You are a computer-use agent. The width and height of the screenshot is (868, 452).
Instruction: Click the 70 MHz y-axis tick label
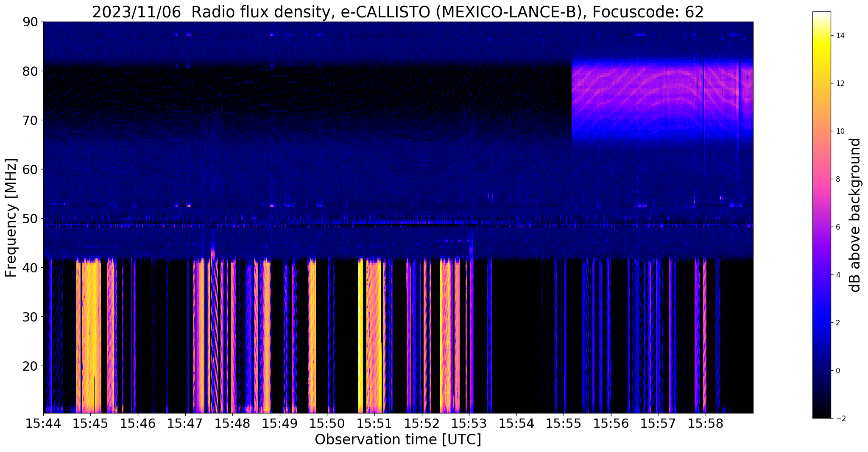click(31, 120)
